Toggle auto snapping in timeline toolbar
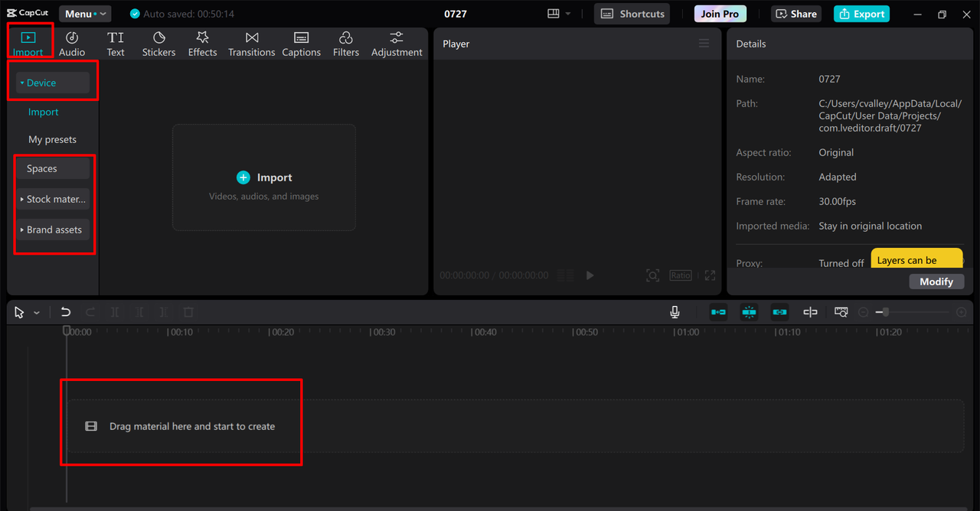Viewport: 980px width, 511px height. click(749, 312)
